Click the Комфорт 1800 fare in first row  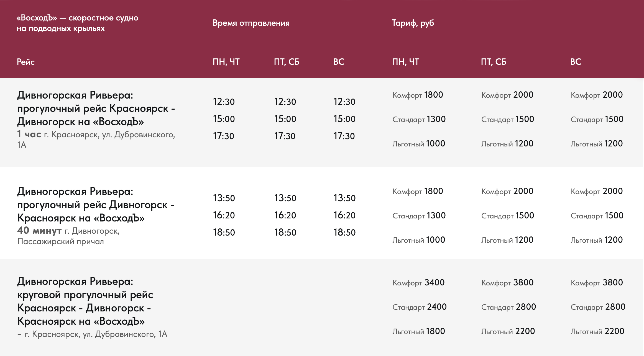418,95
